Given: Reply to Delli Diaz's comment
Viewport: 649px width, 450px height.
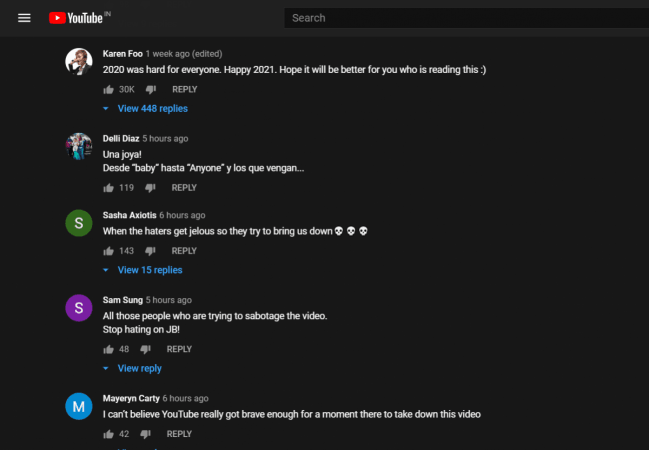Looking at the screenshot, I should tap(184, 188).
